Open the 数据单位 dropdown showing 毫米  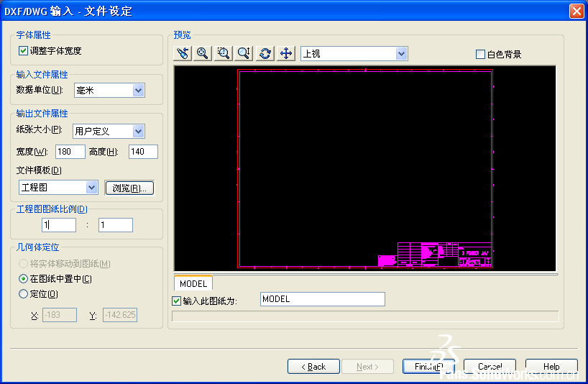[x=109, y=91]
